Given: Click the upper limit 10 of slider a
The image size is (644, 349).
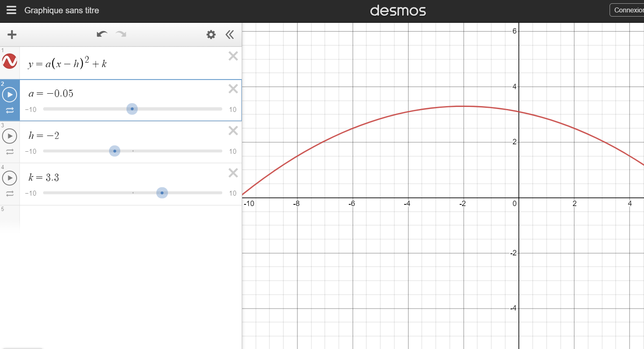Looking at the screenshot, I should (x=233, y=109).
